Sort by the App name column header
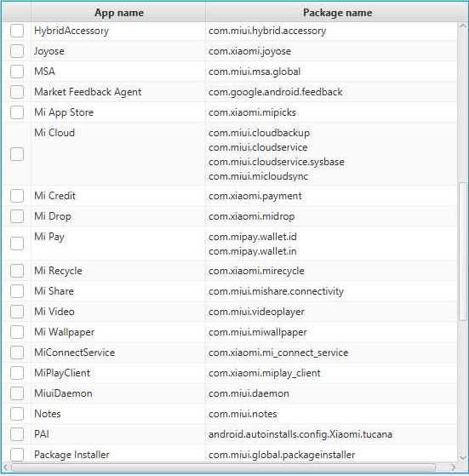Viewport: 469px width, 476px height. point(118,13)
